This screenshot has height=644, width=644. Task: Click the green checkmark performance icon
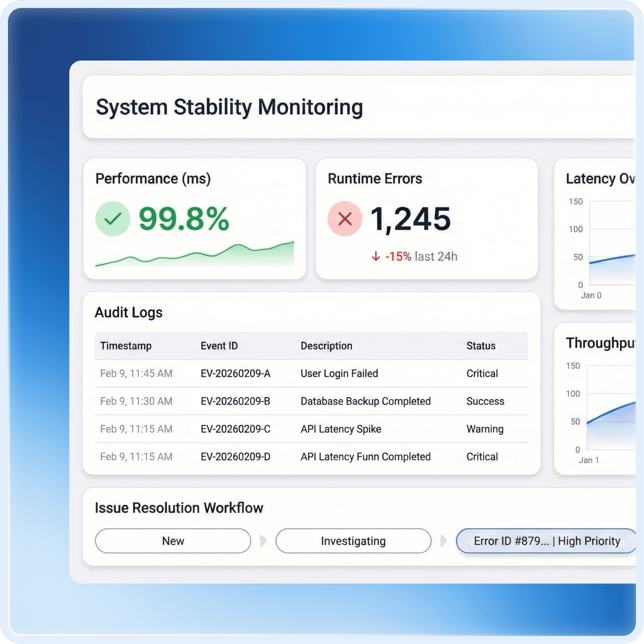pos(113,219)
